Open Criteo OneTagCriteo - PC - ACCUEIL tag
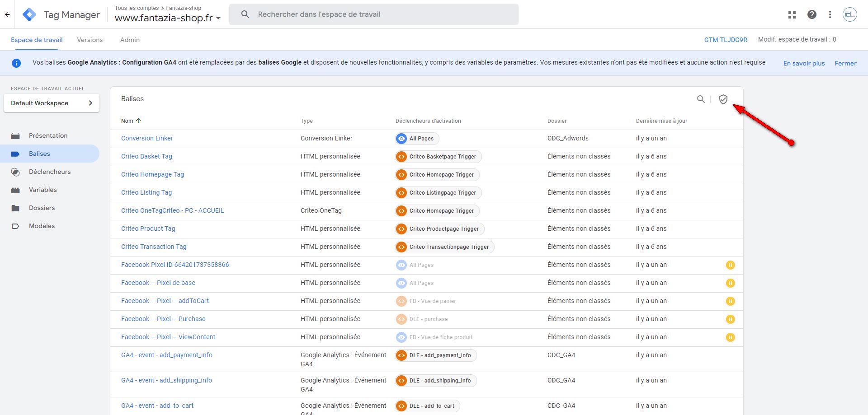Viewport: 868px width, 415px height. 172,210
